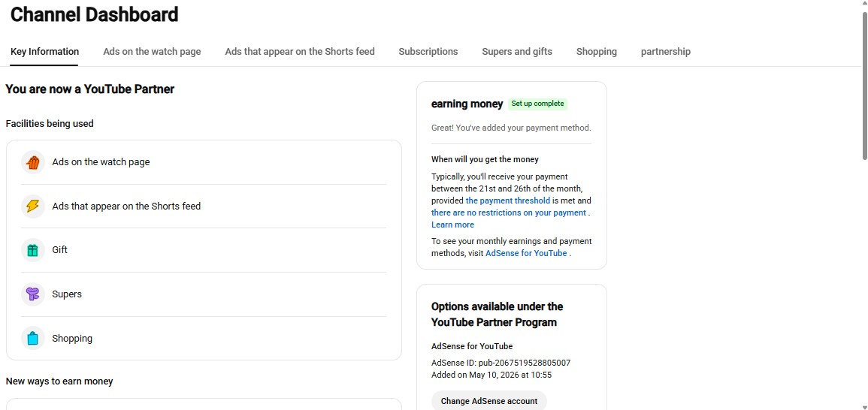Open the Supers and gifts tab
The height and width of the screenshot is (410, 868).
516,52
